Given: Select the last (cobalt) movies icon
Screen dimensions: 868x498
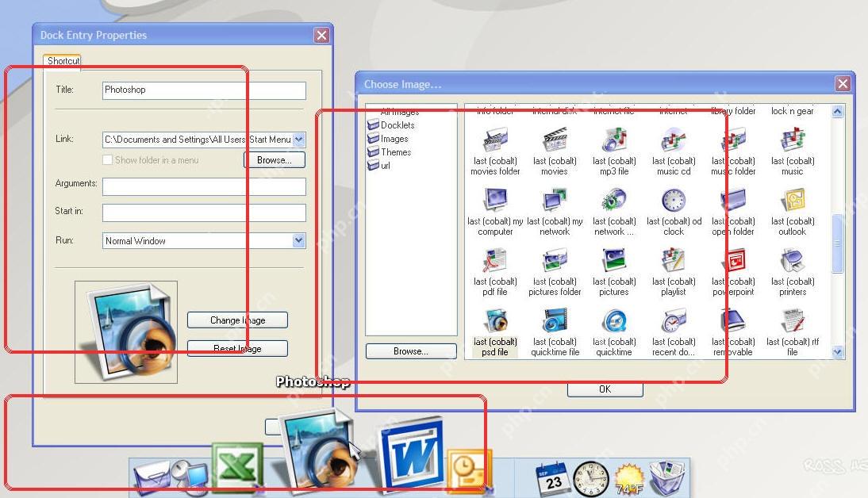Looking at the screenshot, I should [555, 140].
